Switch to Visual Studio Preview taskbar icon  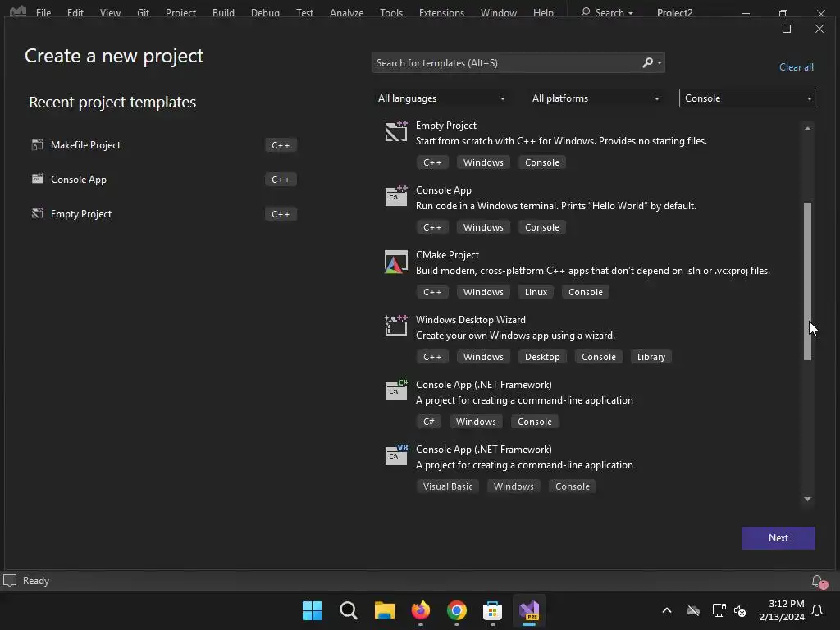pyautogui.click(x=529, y=610)
